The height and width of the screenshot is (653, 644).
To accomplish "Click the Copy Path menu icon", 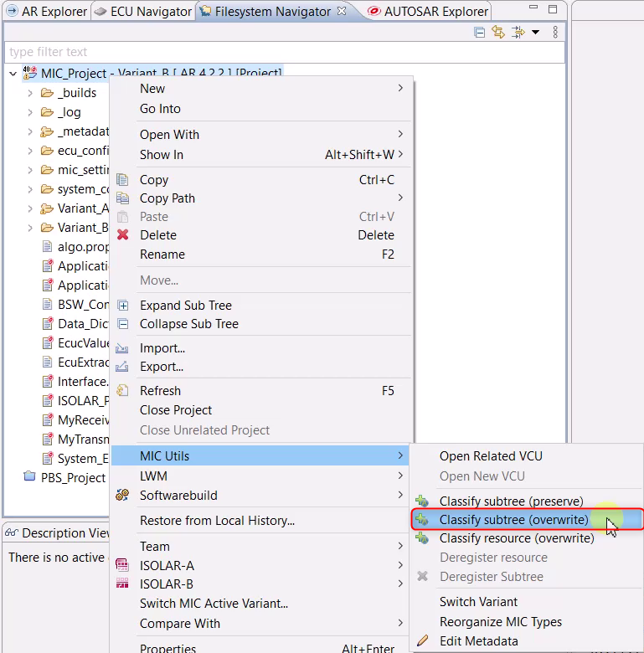I will tap(122, 198).
